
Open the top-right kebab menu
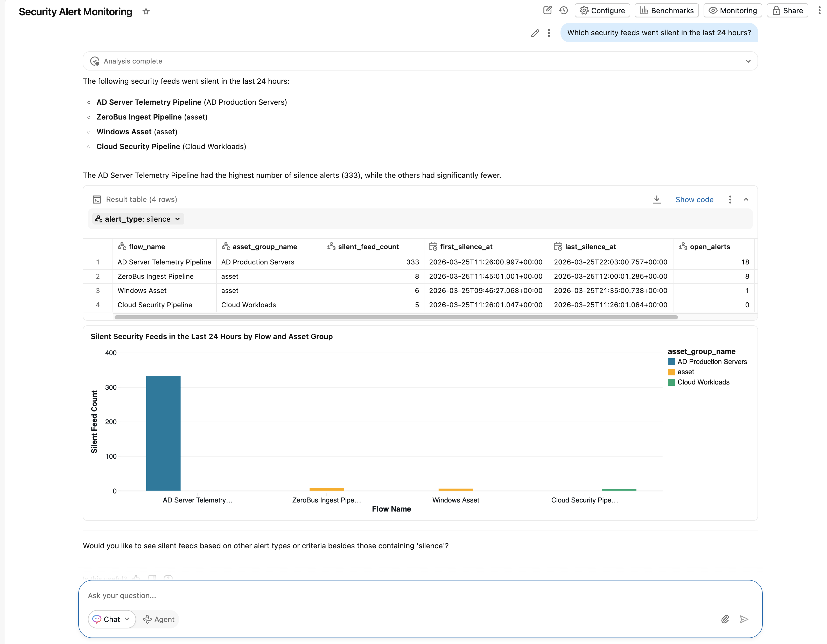click(819, 10)
